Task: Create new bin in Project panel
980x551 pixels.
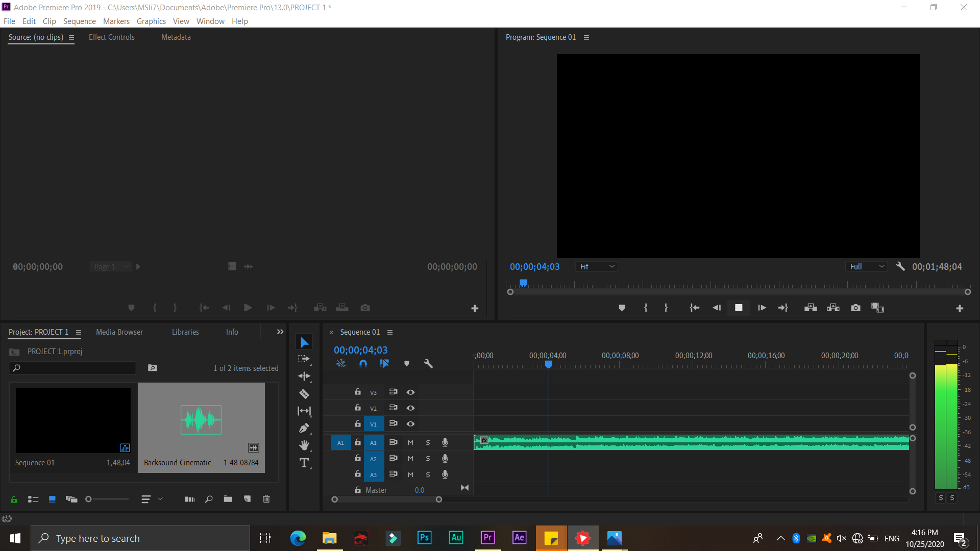Action: tap(228, 499)
